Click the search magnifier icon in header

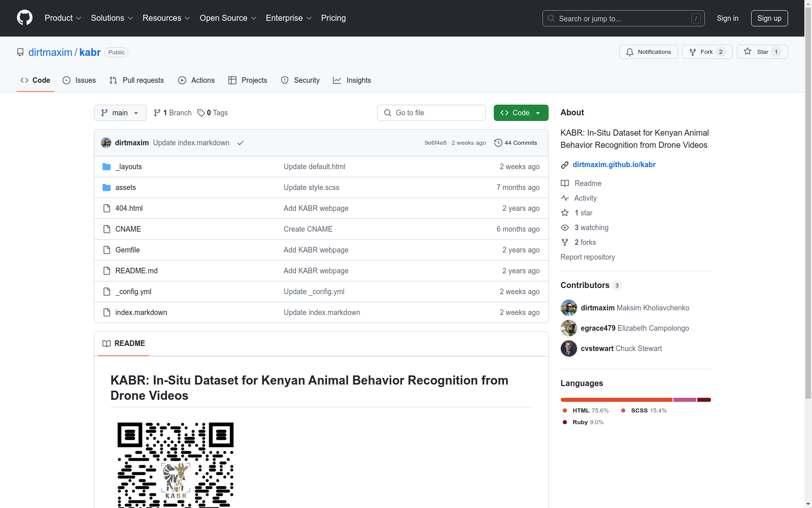[551, 18]
